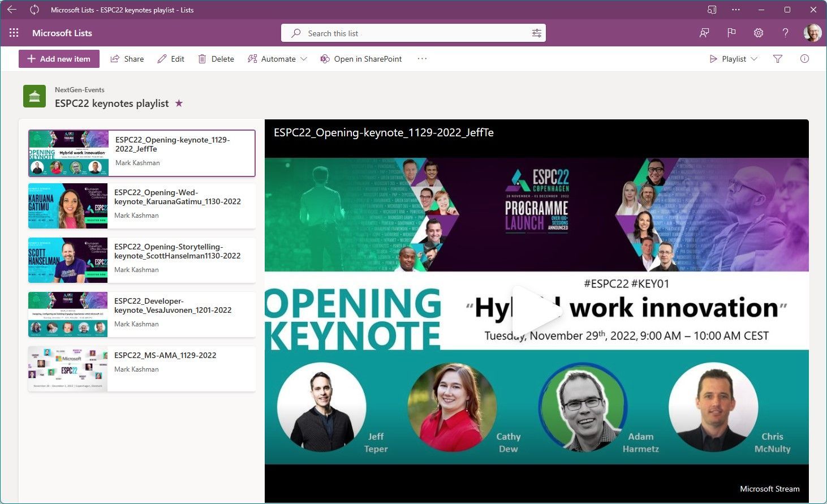Viewport: 827px width, 504px height.
Task: Open the browser See more menu
Action: [x=736, y=10]
